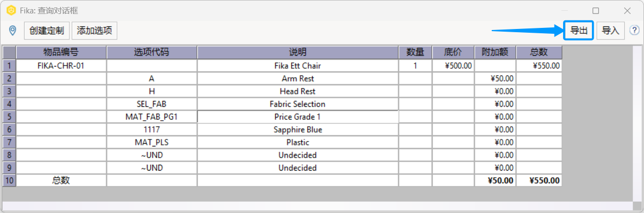Click the 添加选项 button

point(94,31)
